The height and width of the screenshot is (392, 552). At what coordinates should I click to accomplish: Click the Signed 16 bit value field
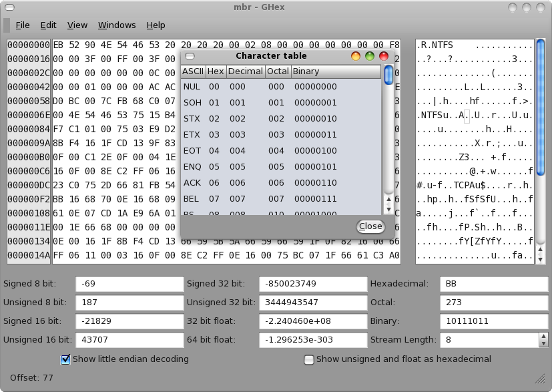[x=129, y=321]
